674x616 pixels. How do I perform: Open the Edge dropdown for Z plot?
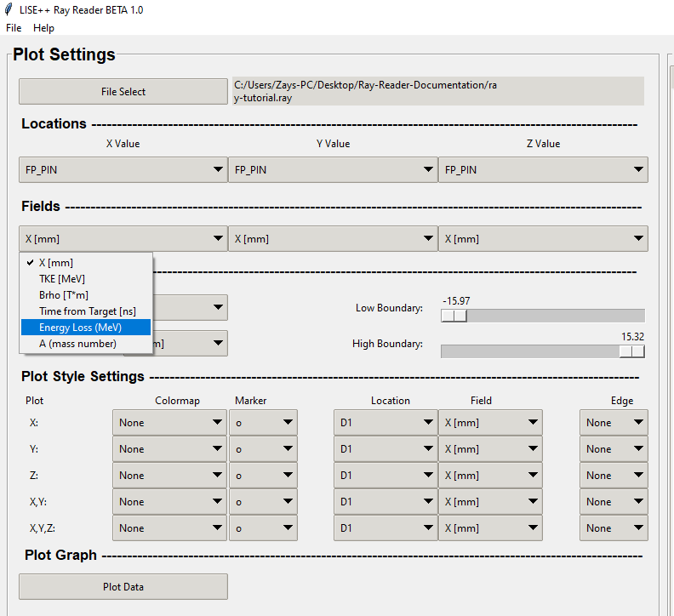click(x=614, y=476)
